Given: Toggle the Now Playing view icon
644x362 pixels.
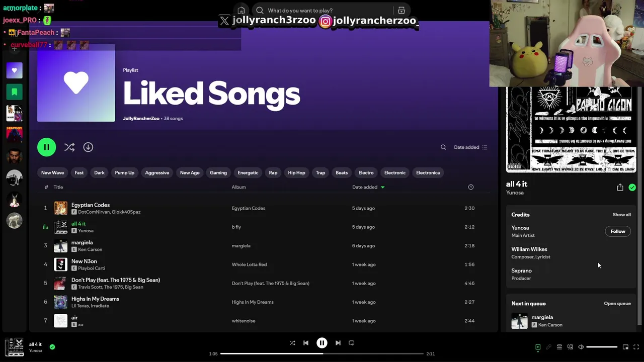Looking at the screenshot, I should click(x=538, y=347).
